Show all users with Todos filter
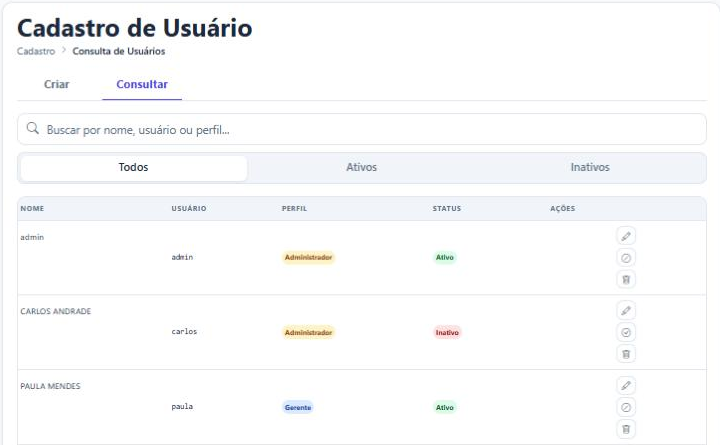 pos(134,168)
